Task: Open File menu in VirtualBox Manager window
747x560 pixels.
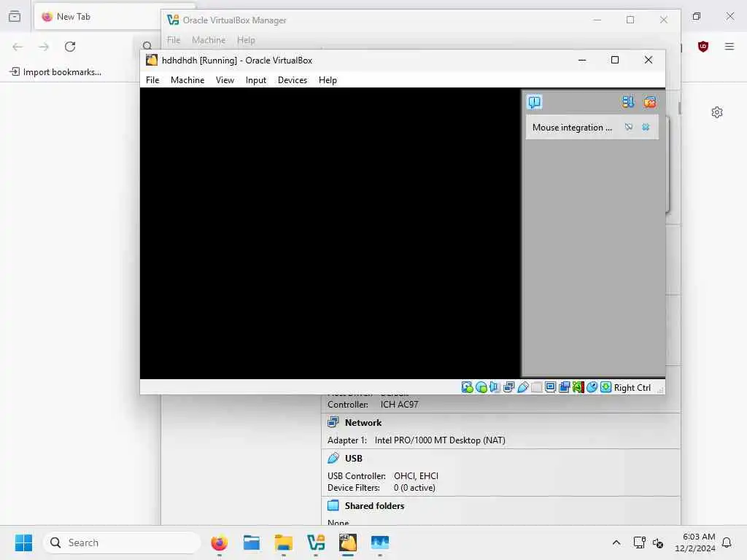Action: pyautogui.click(x=174, y=40)
